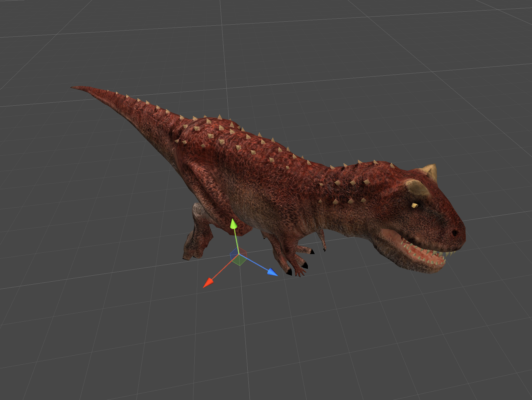The width and height of the screenshot is (532, 400).
Task: Click the red plane handle on the gizmo
Action: coord(242,252)
